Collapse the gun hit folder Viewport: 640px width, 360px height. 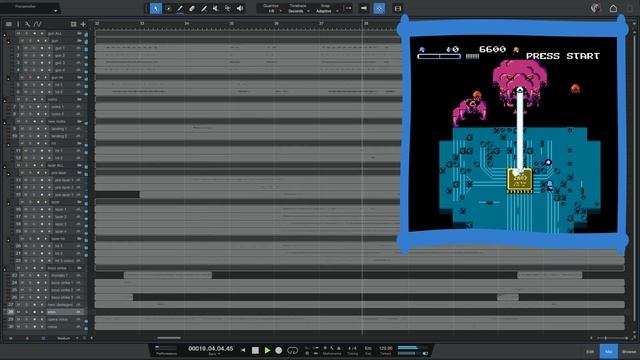[9, 78]
